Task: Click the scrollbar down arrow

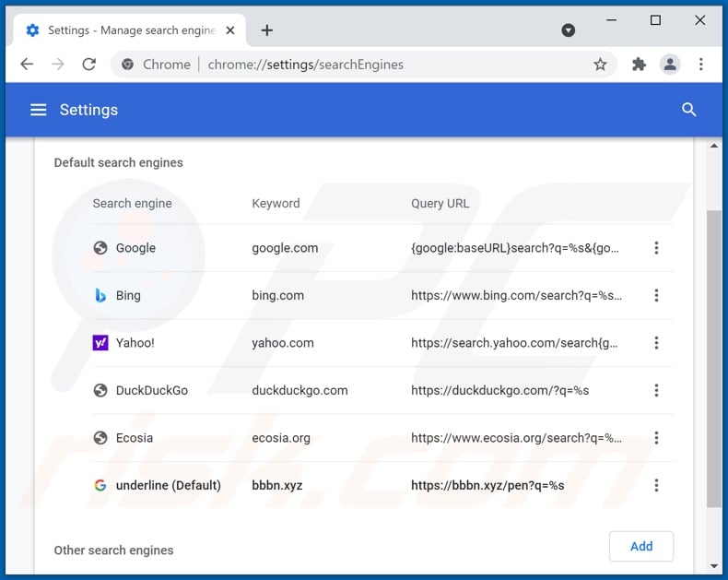Action: point(713,566)
